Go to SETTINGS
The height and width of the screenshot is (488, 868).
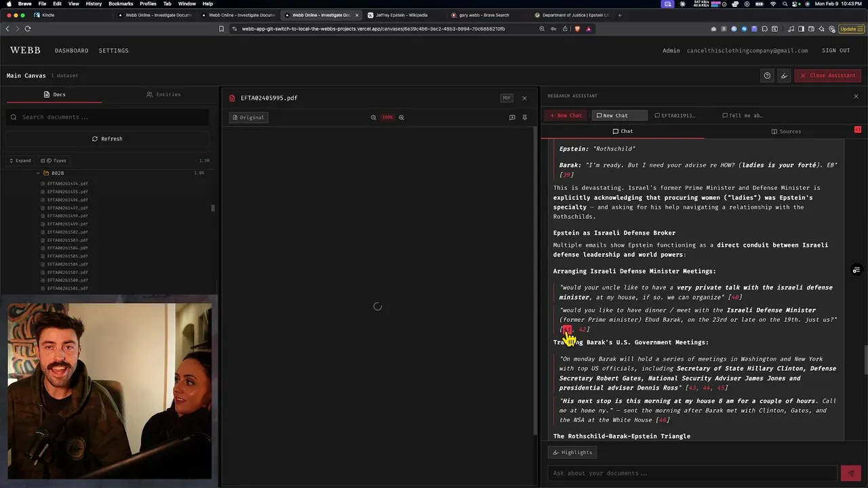[113, 50]
